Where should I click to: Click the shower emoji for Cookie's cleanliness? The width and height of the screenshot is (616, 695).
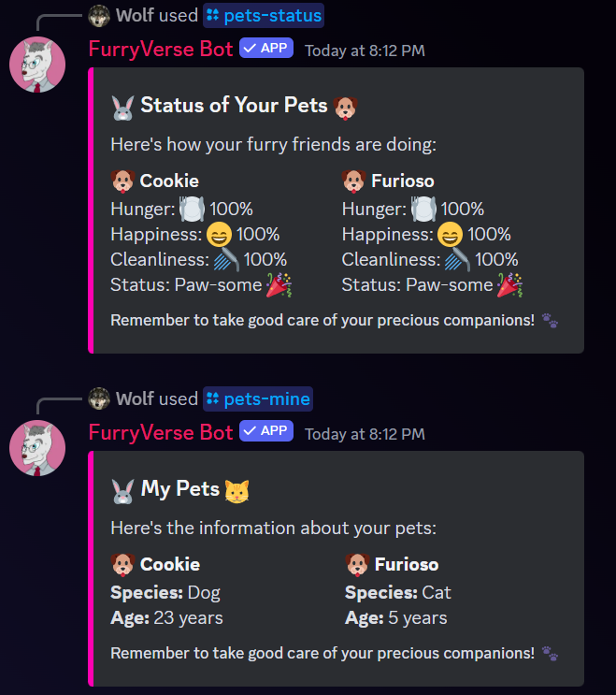pyautogui.click(x=227, y=260)
